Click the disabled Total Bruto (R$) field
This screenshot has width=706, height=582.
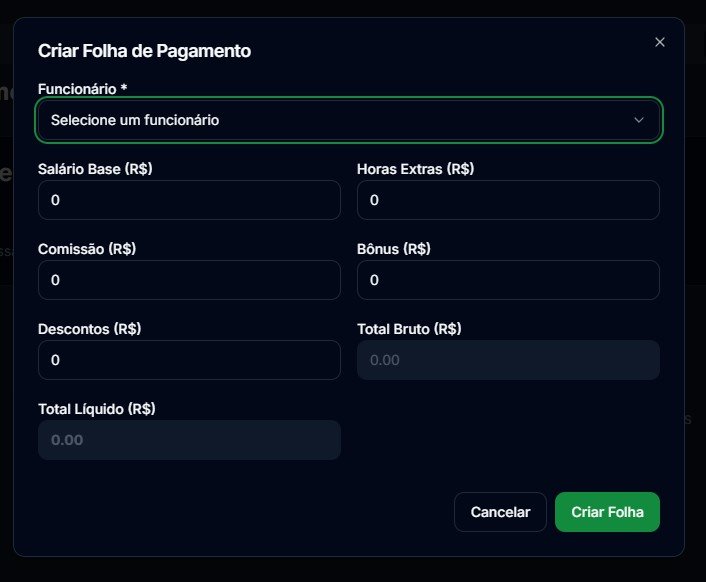coord(508,360)
